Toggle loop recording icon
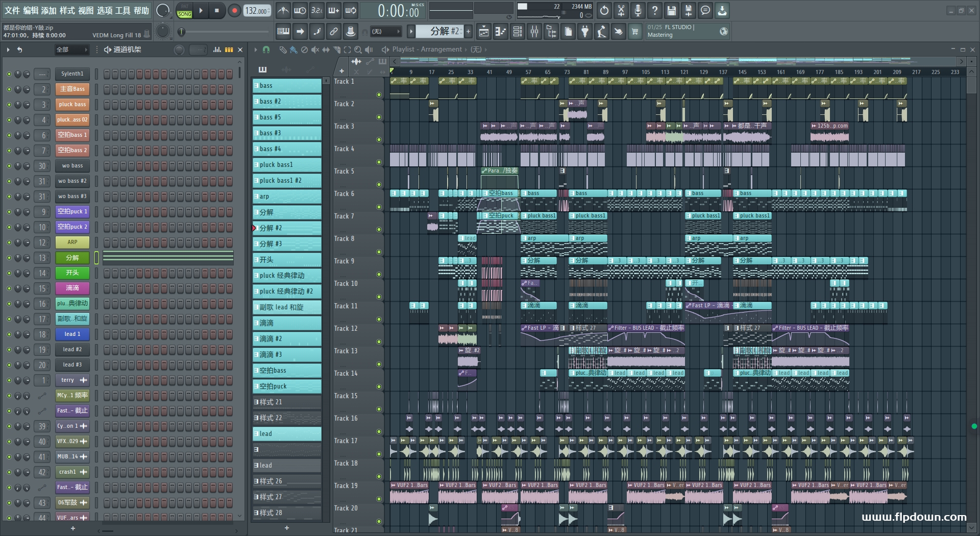Viewport: 980px width, 536px height. point(351,10)
